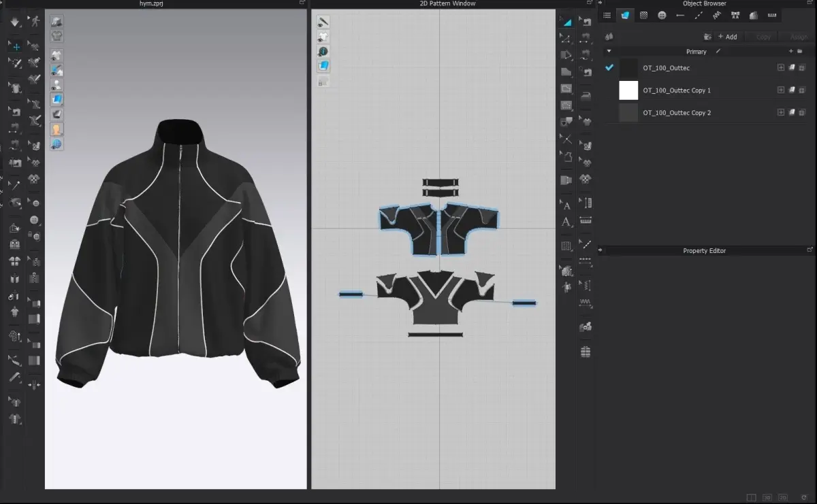Select the Edit Topstitch diagonal dashed tool
Screen dimensions: 817x504
pyautogui.click(x=586, y=244)
